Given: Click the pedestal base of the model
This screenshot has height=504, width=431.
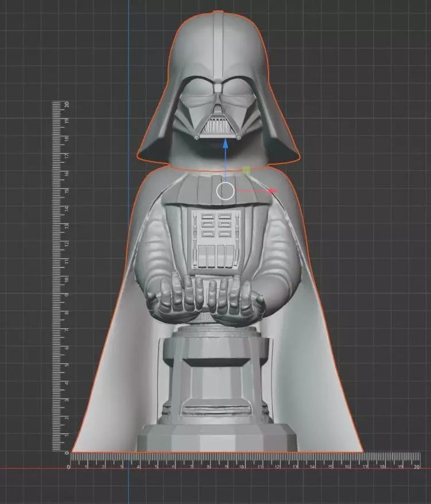Looking at the screenshot, I should point(217,389).
